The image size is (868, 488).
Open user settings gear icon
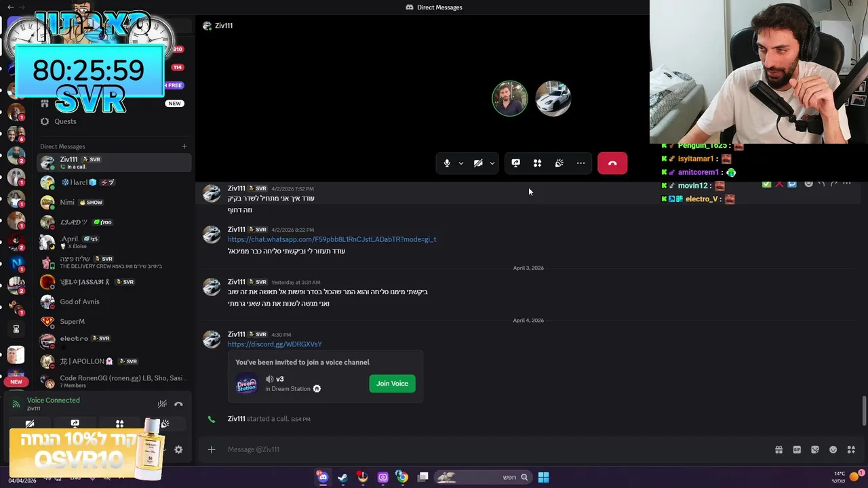(178, 449)
